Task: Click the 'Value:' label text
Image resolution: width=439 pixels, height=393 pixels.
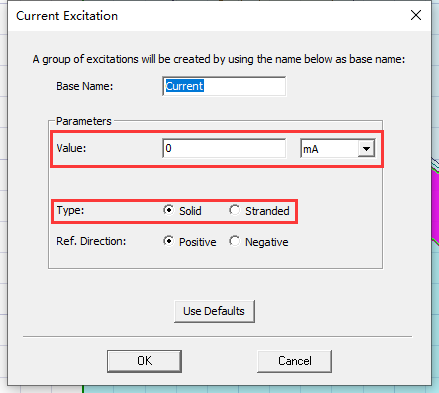Action: click(71, 148)
